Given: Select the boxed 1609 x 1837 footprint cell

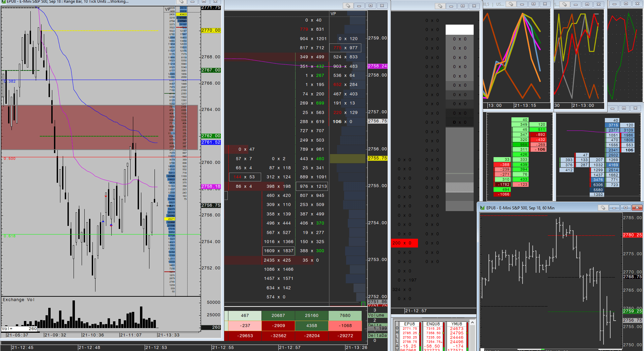Looking at the screenshot, I should click(x=279, y=251).
